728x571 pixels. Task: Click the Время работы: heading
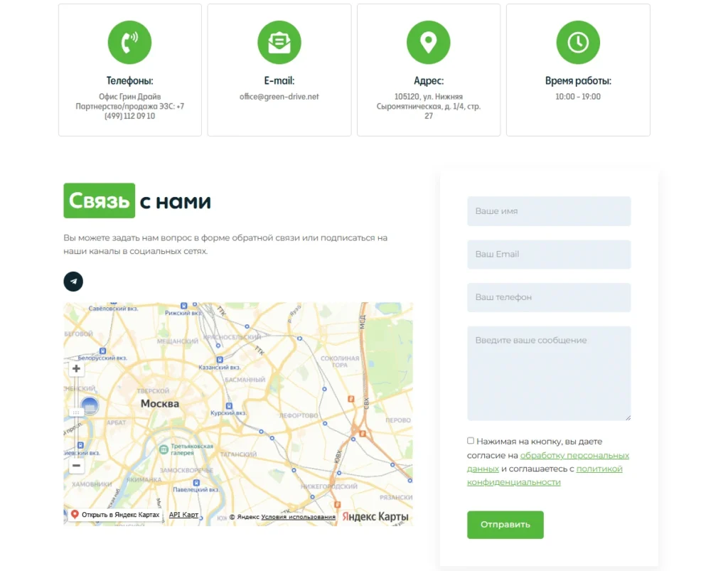point(578,81)
